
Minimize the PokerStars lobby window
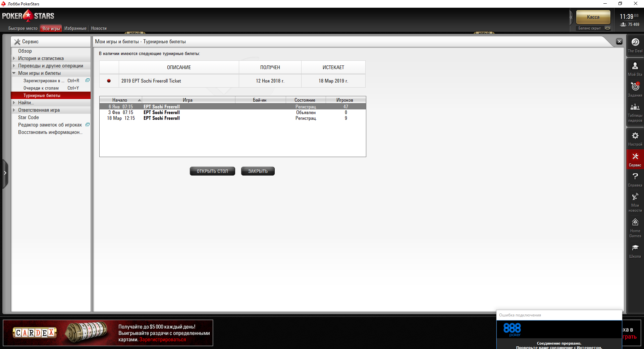(x=605, y=4)
